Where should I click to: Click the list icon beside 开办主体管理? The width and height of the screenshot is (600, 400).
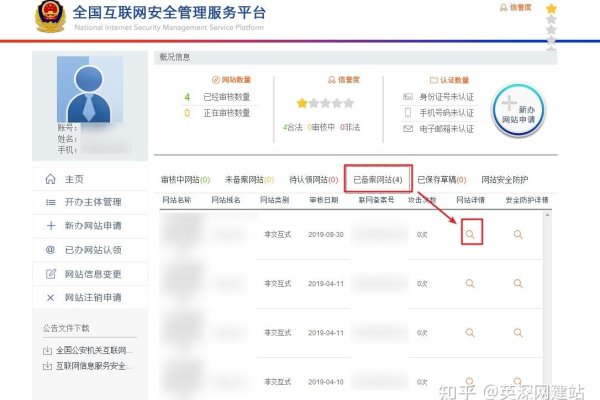tap(51, 202)
